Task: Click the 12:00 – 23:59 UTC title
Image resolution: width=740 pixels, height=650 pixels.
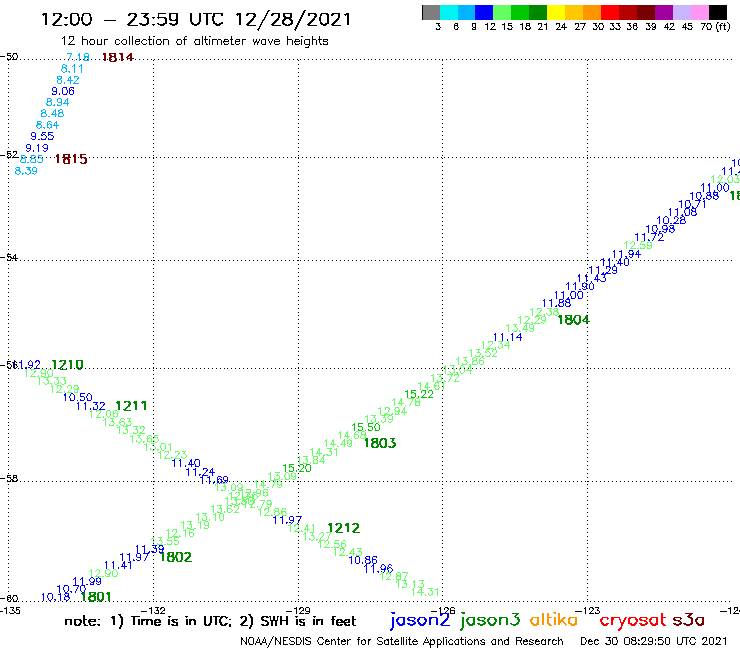Action: [196, 19]
